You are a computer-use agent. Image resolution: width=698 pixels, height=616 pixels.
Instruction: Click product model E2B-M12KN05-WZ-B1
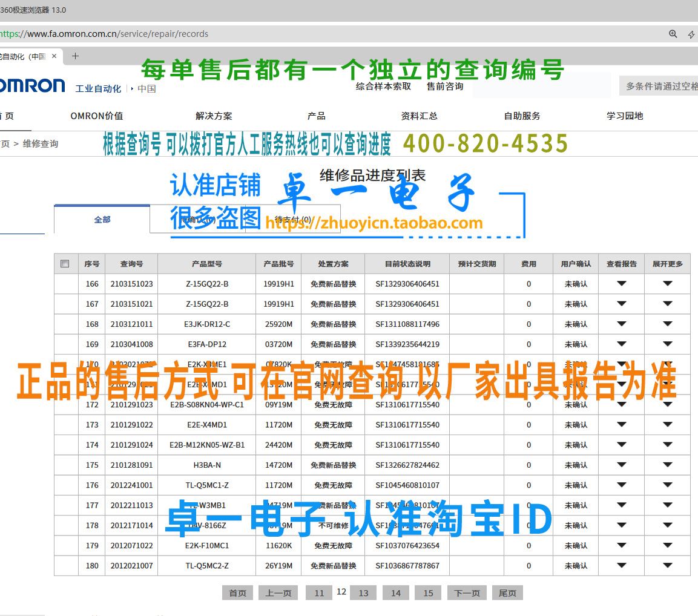click(207, 445)
